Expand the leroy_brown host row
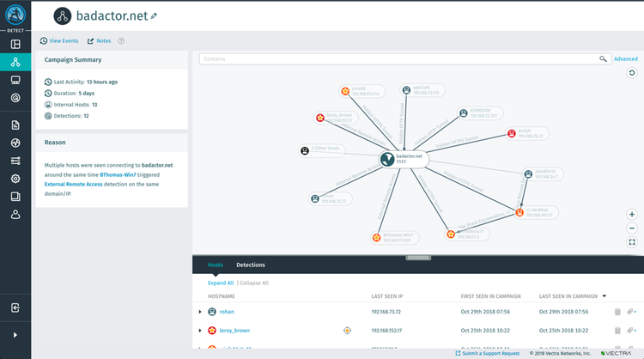 [200, 330]
